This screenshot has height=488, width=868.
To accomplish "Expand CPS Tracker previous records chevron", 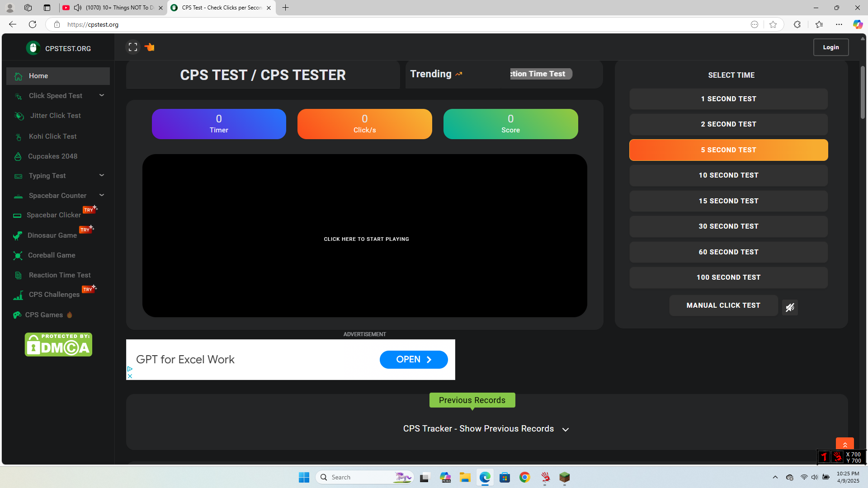I will (x=566, y=429).
